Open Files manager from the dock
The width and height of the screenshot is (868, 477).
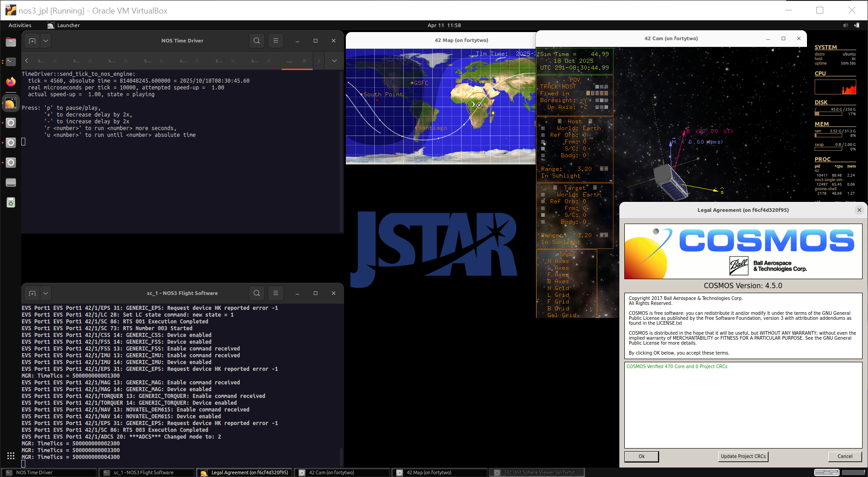click(x=11, y=42)
